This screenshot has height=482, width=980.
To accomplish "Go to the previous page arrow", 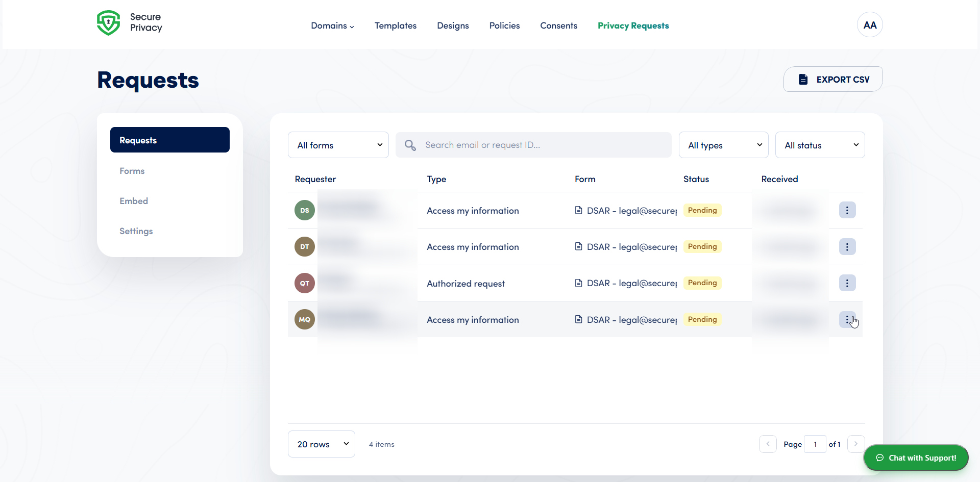I will 768,444.
